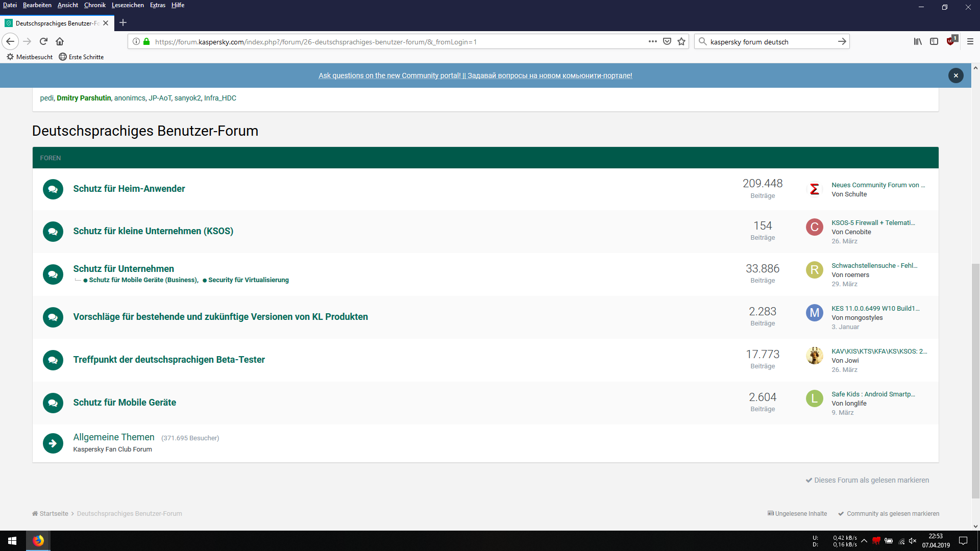The image size is (980, 551).
Task: Save page to Pocket
Action: [667, 41]
